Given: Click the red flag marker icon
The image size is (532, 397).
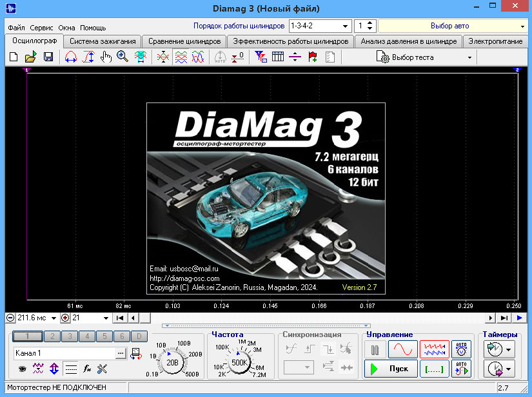Looking at the screenshot, I should tap(313, 57).
